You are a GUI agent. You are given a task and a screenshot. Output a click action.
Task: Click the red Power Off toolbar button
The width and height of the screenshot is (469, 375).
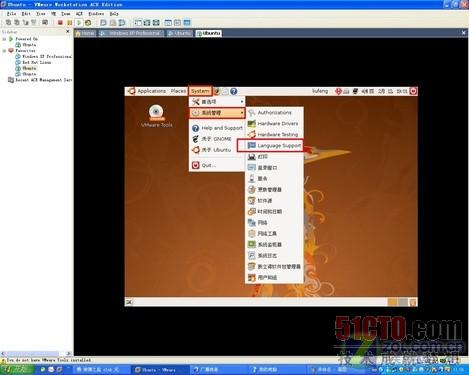coord(60,23)
